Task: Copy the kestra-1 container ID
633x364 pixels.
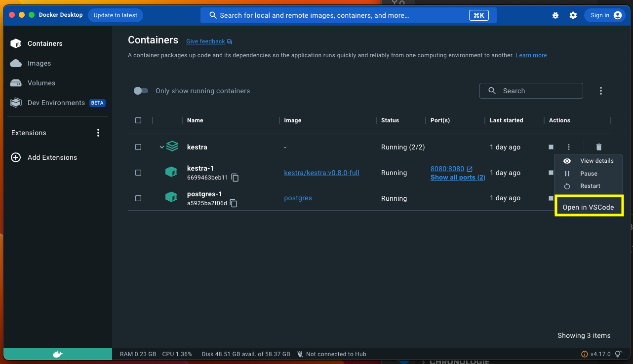Action: click(x=235, y=177)
